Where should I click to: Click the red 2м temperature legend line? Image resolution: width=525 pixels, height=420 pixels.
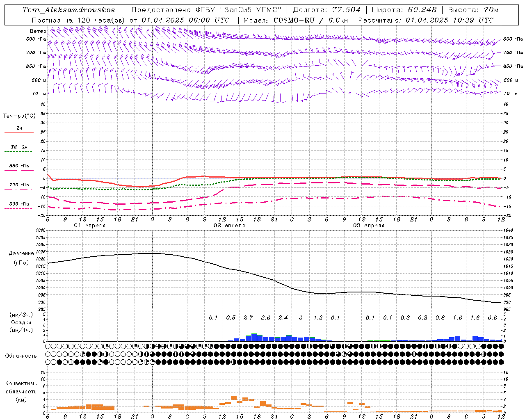click(x=19, y=132)
